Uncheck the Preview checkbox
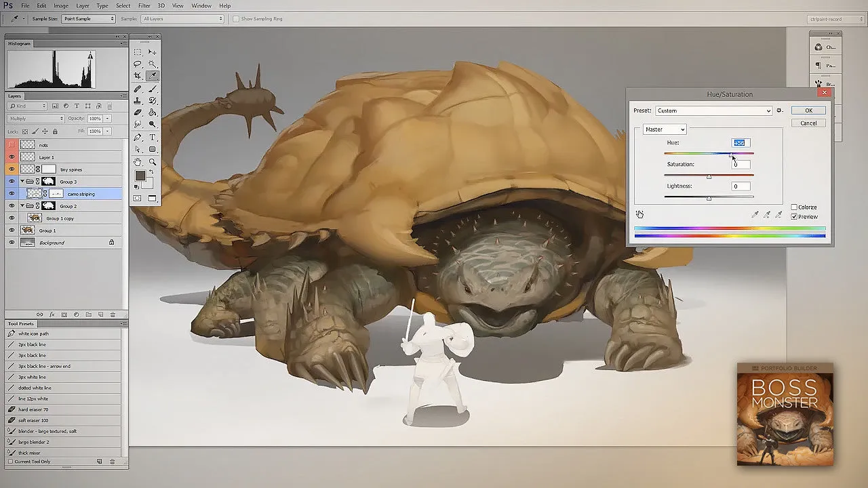Screen dimensions: 868x488 click(x=794, y=217)
